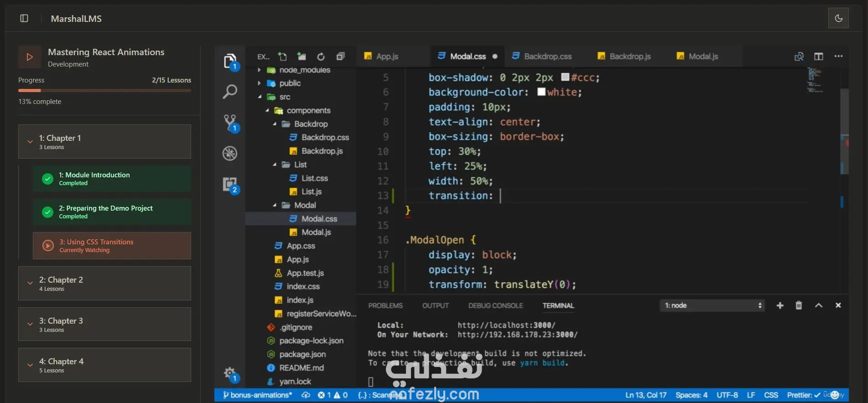The image size is (868, 403).
Task: Click the #ccc color swatch on line 5
Action: 565,77
